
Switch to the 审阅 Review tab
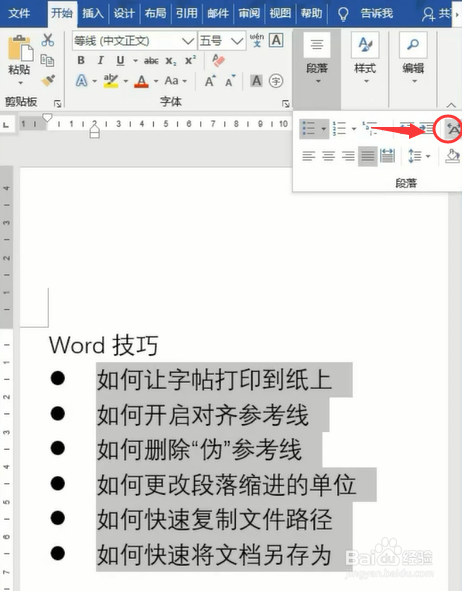coord(249,14)
